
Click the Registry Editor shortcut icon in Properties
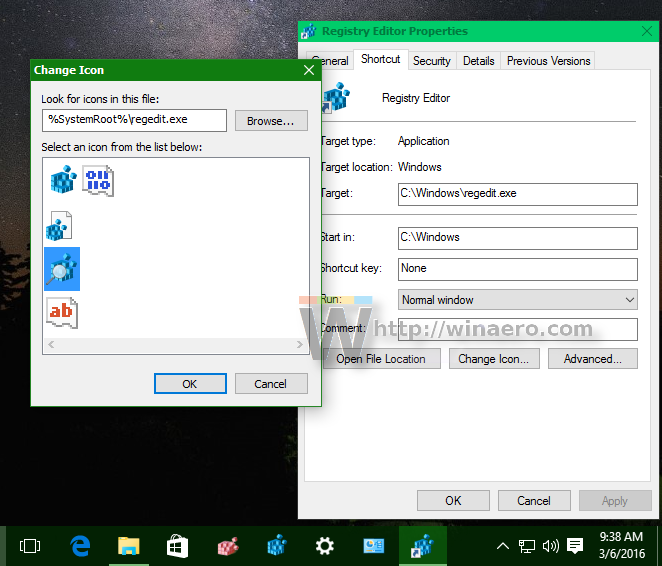coord(336,97)
